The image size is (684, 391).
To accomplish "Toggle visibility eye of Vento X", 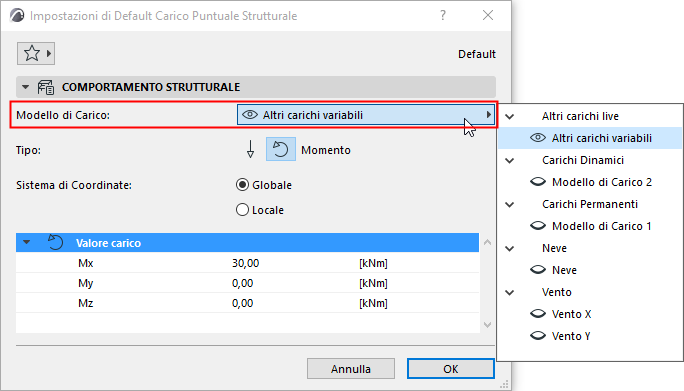I will click(x=537, y=314).
